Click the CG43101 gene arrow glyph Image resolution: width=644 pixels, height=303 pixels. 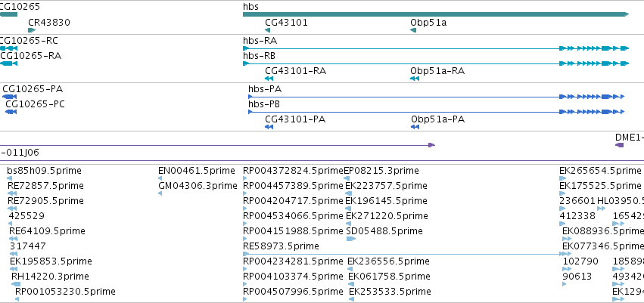268,30
